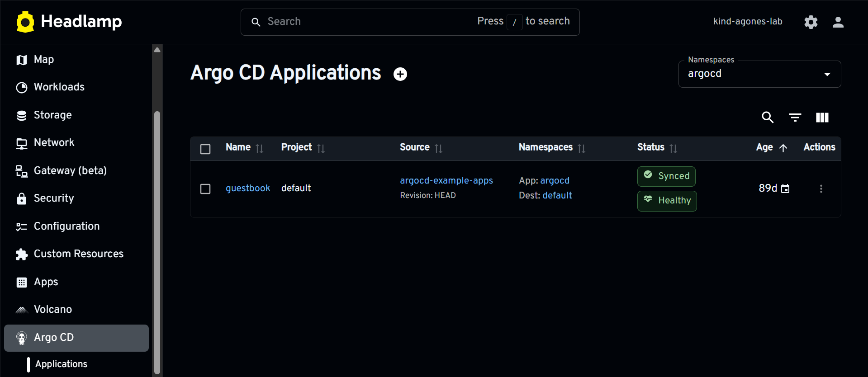Open the guestbook application link

click(248, 188)
